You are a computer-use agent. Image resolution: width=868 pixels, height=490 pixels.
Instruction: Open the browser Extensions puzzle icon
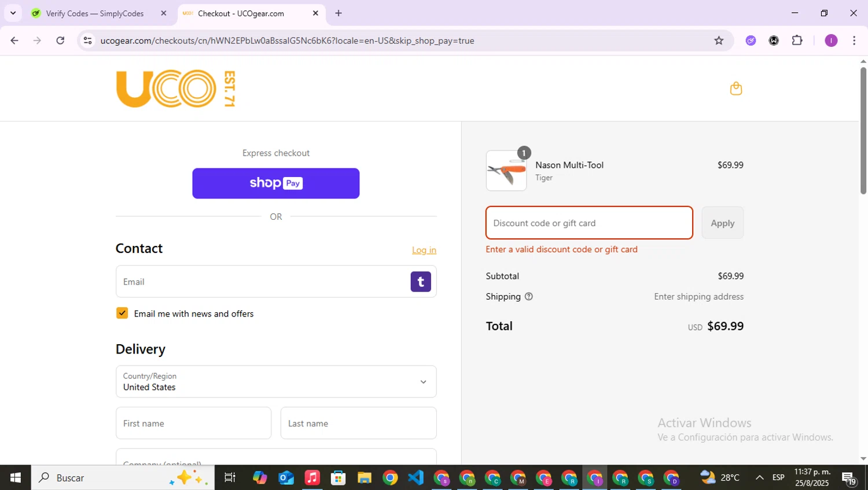[x=797, y=40]
